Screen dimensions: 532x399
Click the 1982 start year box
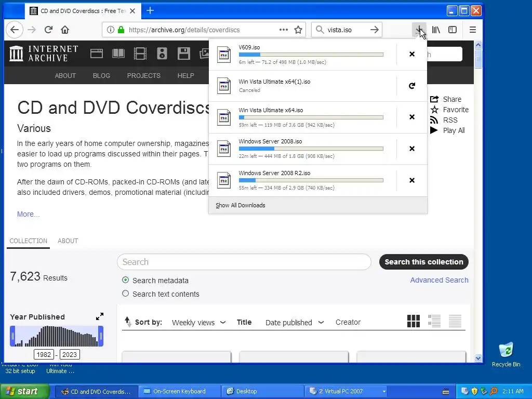point(44,354)
